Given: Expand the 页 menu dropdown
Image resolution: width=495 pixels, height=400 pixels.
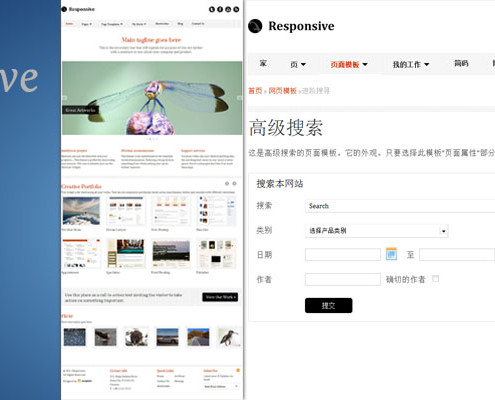Looking at the screenshot, I should [x=298, y=64].
